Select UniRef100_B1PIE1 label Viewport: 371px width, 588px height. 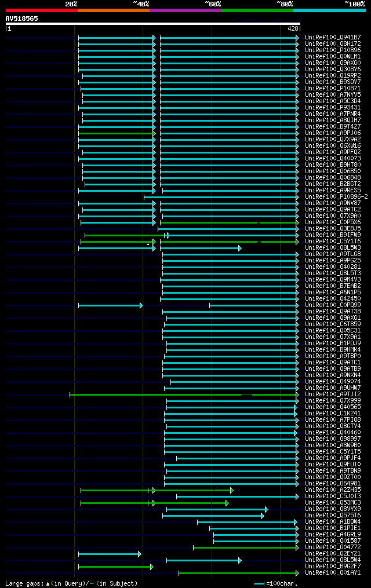333,528
